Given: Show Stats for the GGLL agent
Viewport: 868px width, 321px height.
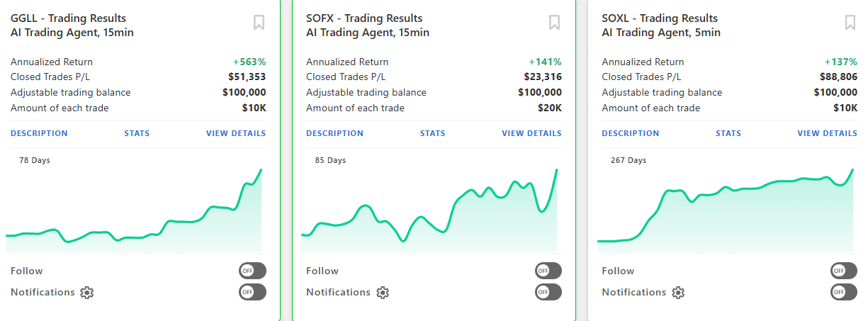Looking at the screenshot, I should click(x=137, y=133).
